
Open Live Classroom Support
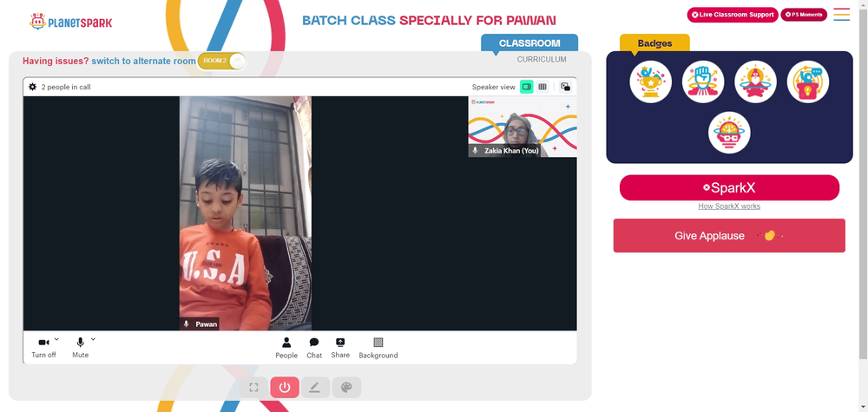point(733,15)
